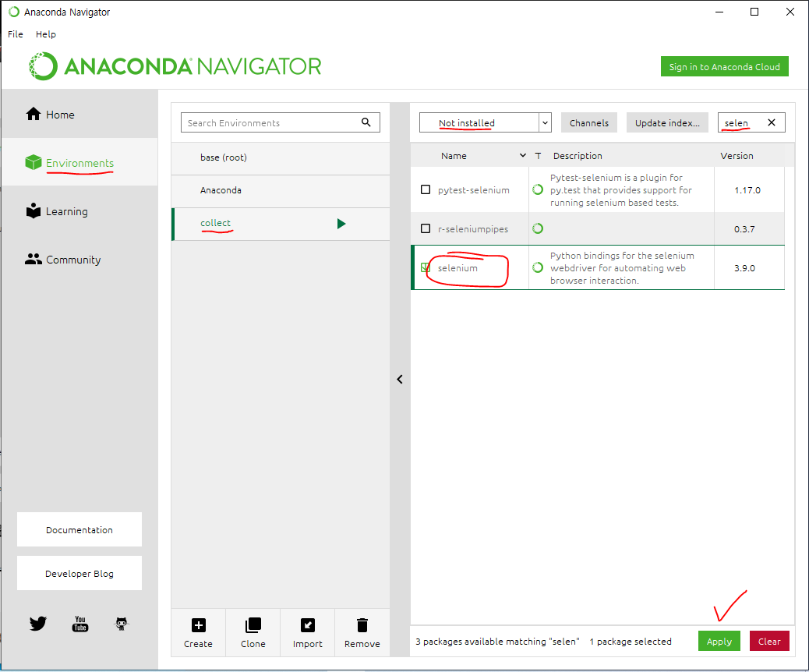Clear the package search with the X icon
Screen dimensions: 809x672
pyautogui.click(x=772, y=122)
